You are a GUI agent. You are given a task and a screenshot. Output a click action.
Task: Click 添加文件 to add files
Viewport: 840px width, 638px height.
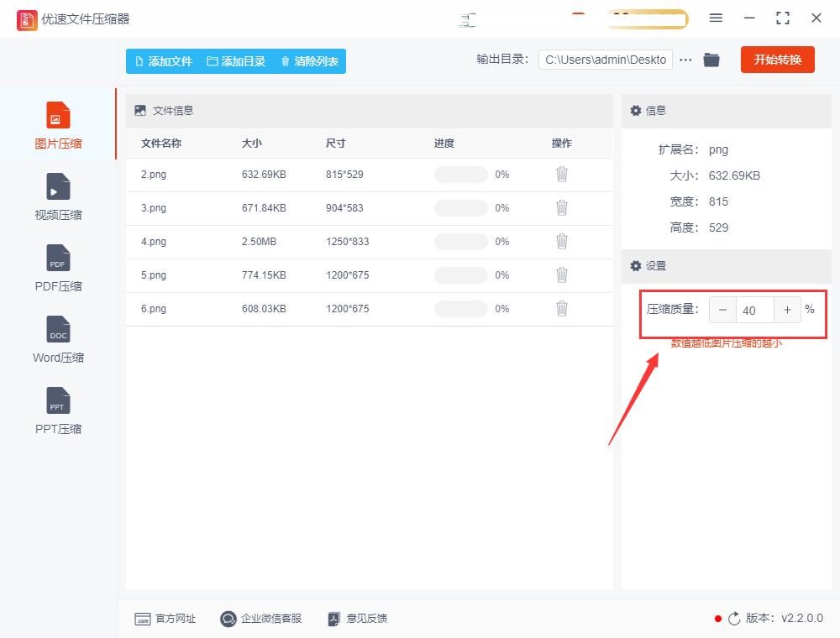165,60
